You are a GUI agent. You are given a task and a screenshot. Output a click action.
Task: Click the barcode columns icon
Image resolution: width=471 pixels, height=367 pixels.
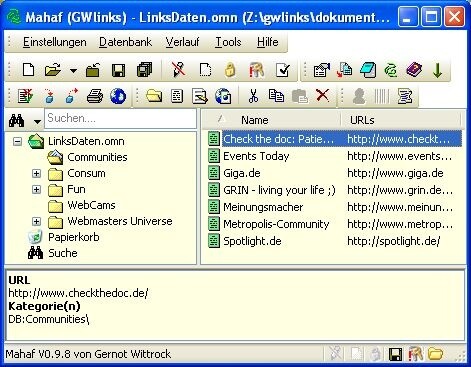pos(381,96)
